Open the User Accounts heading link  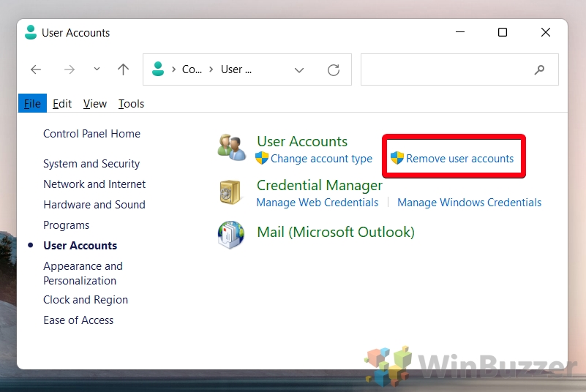(302, 142)
